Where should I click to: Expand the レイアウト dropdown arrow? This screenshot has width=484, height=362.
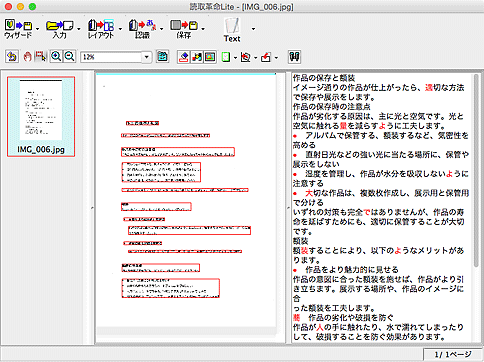coord(120,29)
